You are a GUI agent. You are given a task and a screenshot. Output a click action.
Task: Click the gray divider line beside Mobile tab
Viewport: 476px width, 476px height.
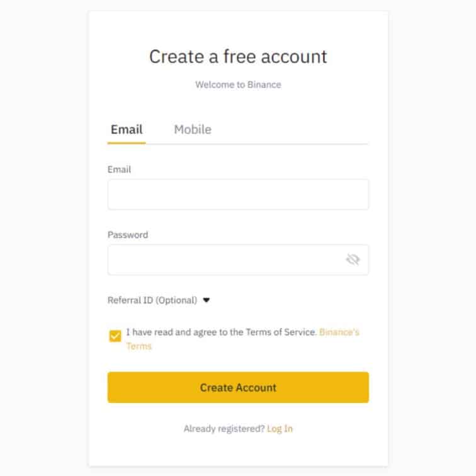coord(257,144)
